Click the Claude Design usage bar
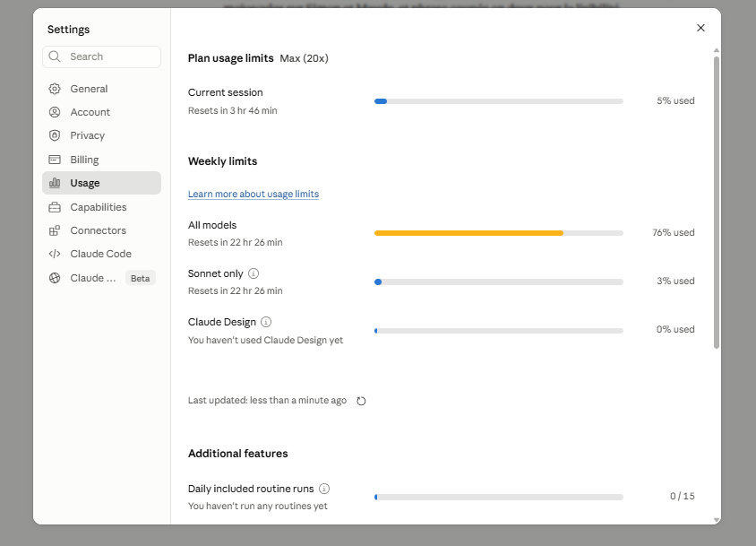 click(x=499, y=331)
